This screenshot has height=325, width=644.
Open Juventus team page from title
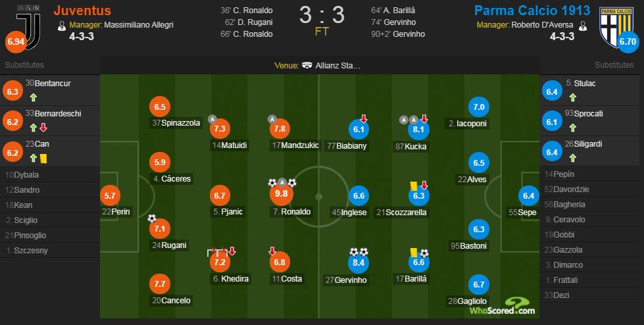pos(82,11)
